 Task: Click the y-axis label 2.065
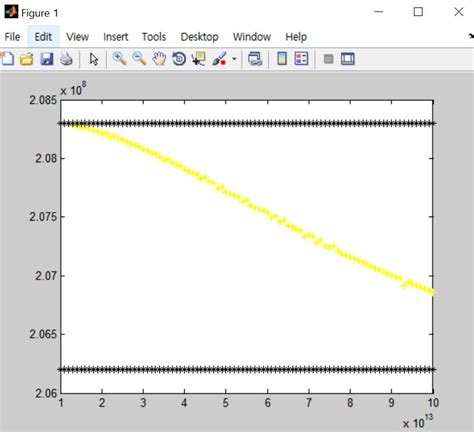tap(43, 334)
